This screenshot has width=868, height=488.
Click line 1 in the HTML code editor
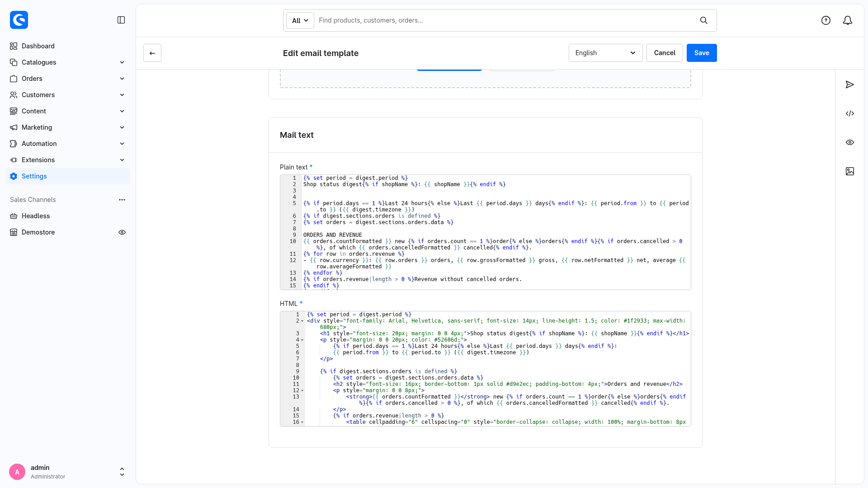pyautogui.click(x=359, y=314)
